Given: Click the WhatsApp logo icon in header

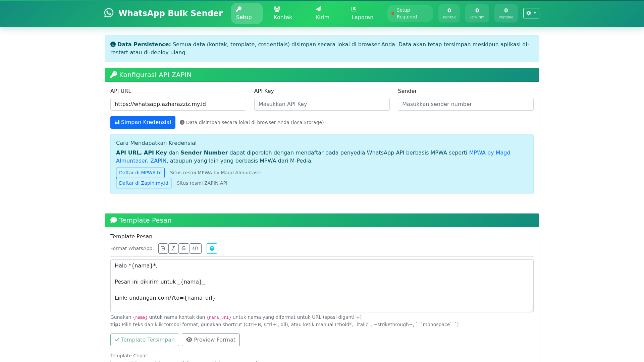Looking at the screenshot, I should 109,13.
